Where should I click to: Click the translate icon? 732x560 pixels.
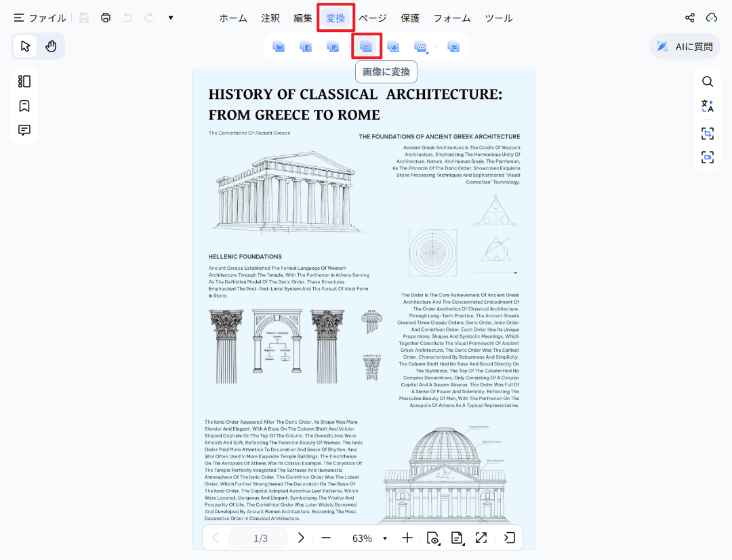tap(708, 106)
